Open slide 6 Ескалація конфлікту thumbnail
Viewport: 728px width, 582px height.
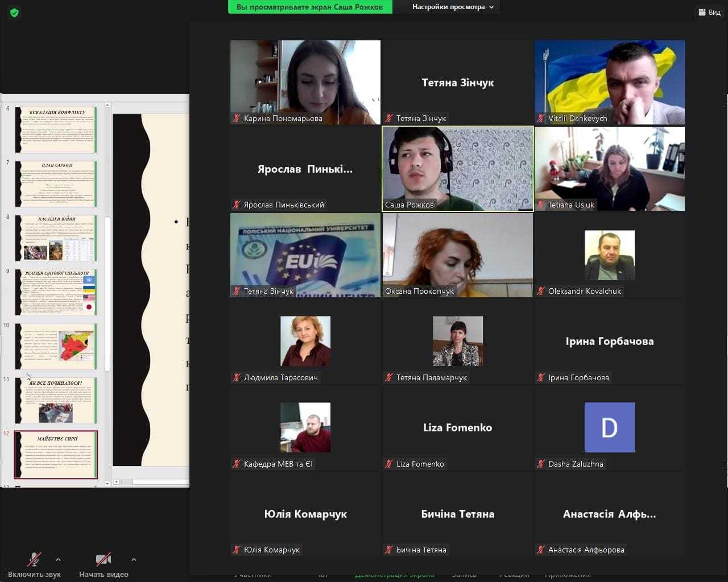point(56,130)
